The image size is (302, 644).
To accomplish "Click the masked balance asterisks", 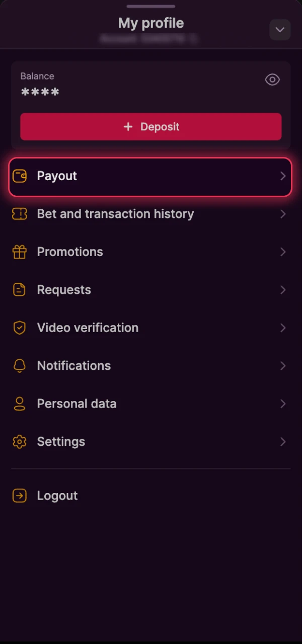I will 40,92.
